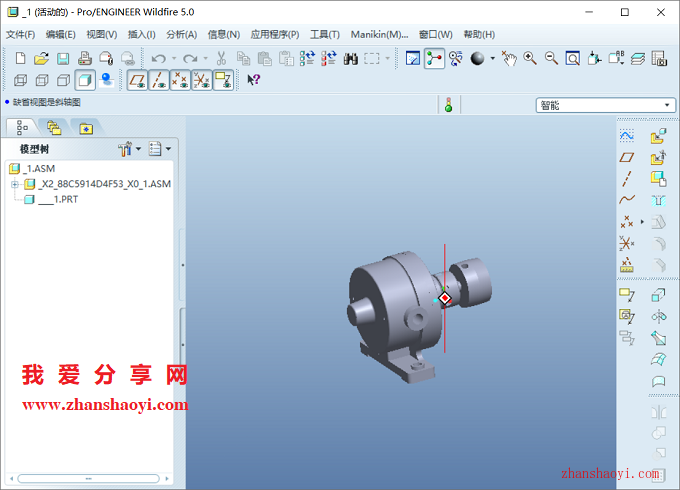Open display style sphere dropdown arrow

click(x=493, y=58)
